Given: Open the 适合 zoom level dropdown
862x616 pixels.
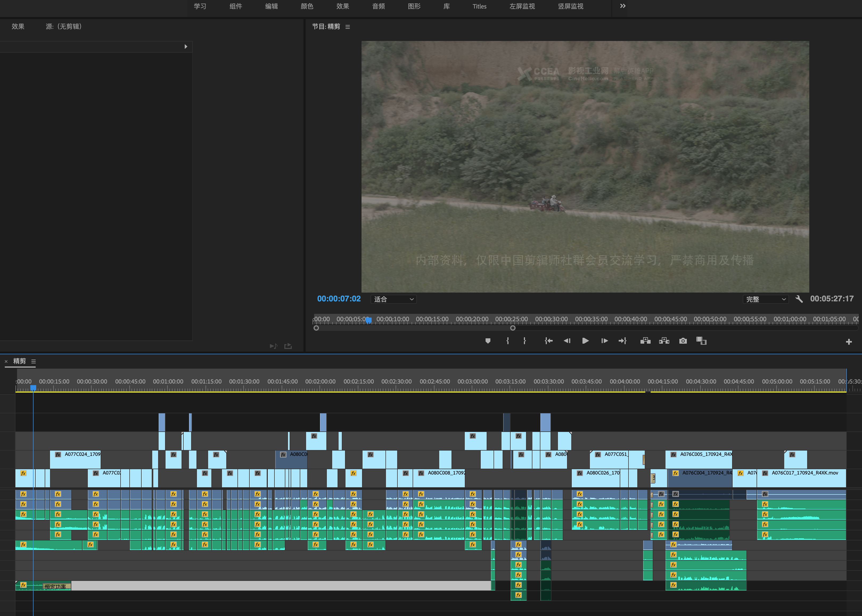Looking at the screenshot, I should tap(393, 299).
